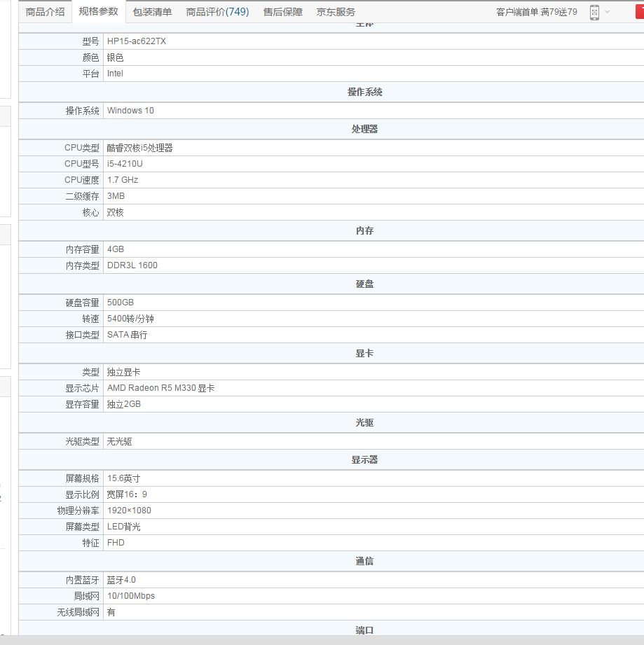Click the 内置蓝牙 row label
Screen dimensions: 644x645
82,580
